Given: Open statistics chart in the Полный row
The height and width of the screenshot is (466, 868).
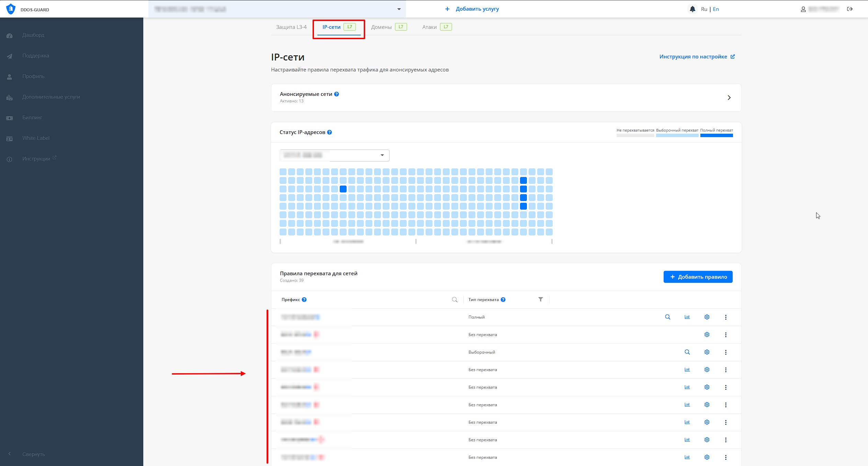Looking at the screenshot, I should pyautogui.click(x=687, y=317).
